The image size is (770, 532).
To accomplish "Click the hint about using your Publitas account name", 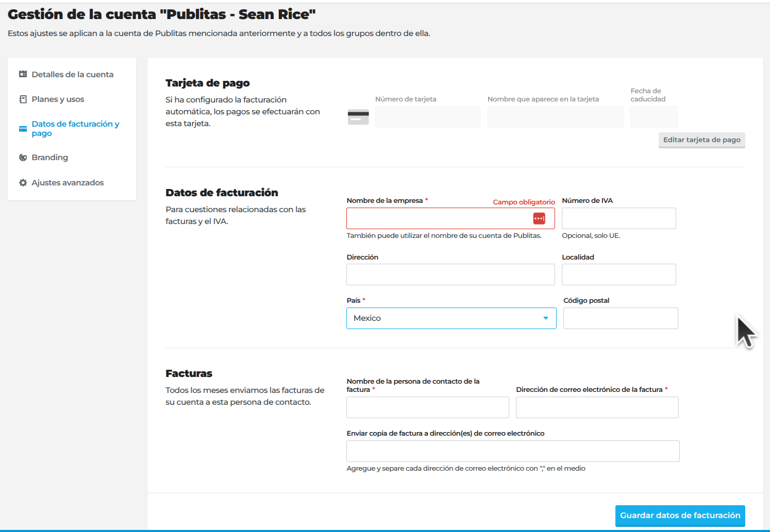I will pos(444,236).
